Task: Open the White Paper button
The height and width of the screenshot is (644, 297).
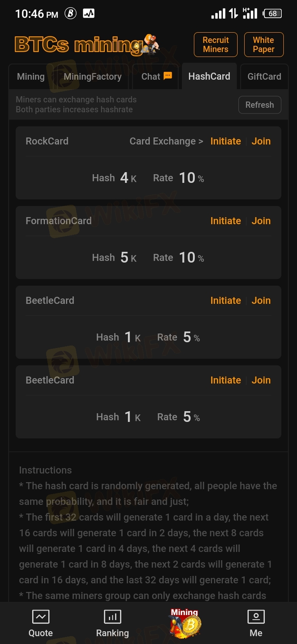Action: click(264, 45)
